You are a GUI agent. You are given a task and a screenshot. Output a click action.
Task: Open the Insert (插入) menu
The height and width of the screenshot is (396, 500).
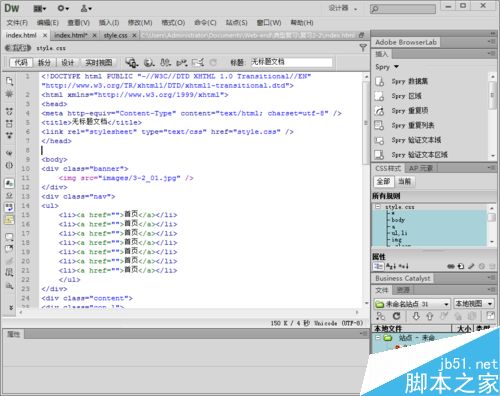click(109, 23)
